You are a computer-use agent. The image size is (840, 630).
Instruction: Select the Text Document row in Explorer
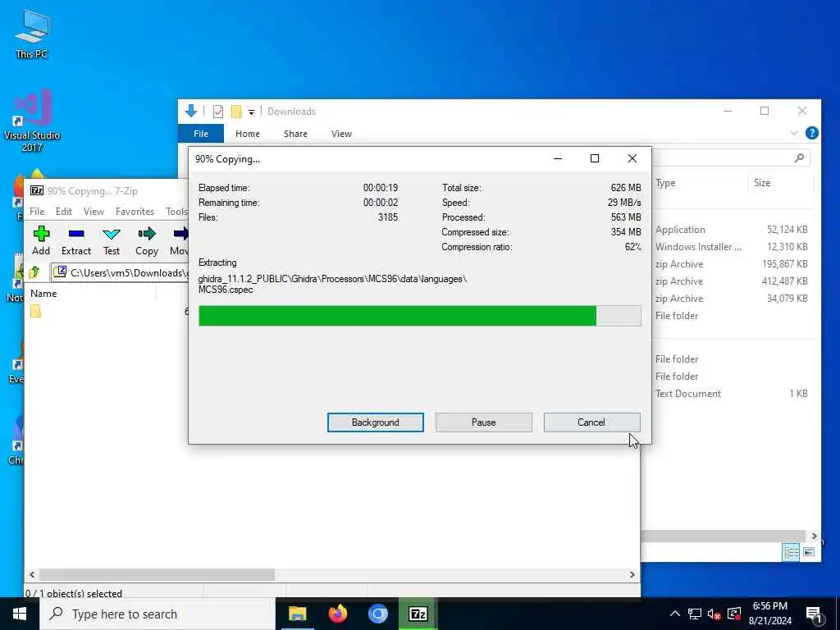[x=731, y=393]
